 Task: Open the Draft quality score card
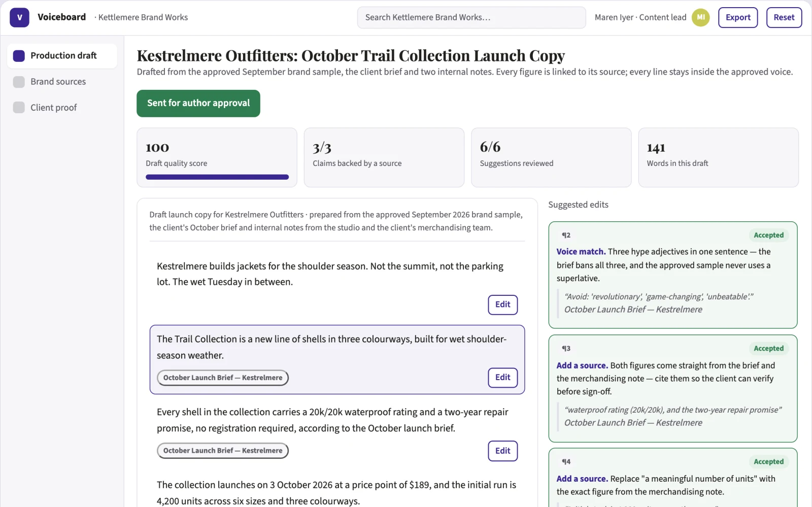point(217,157)
